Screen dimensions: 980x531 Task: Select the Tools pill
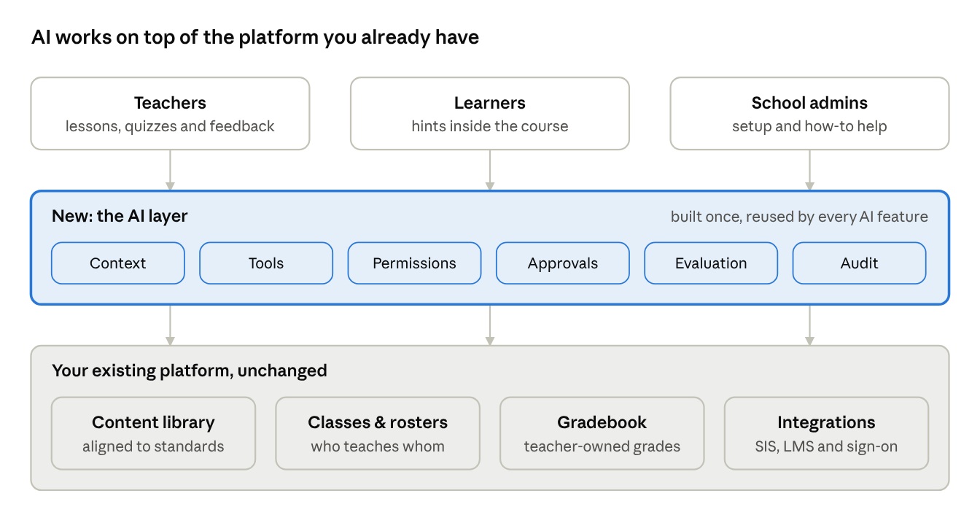coord(266,263)
